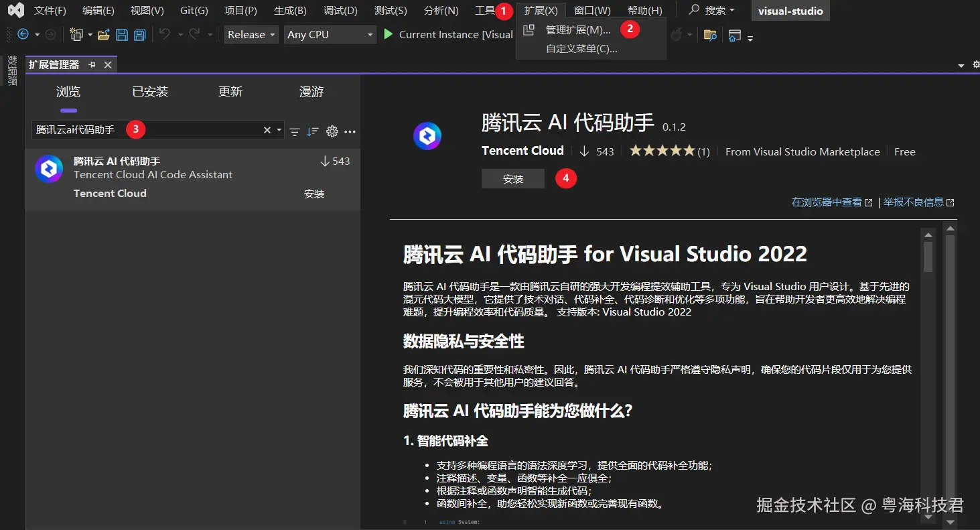Viewport: 980px width, 530px height.
Task: Expand the redo history dropdown arrow
Action: (x=210, y=35)
